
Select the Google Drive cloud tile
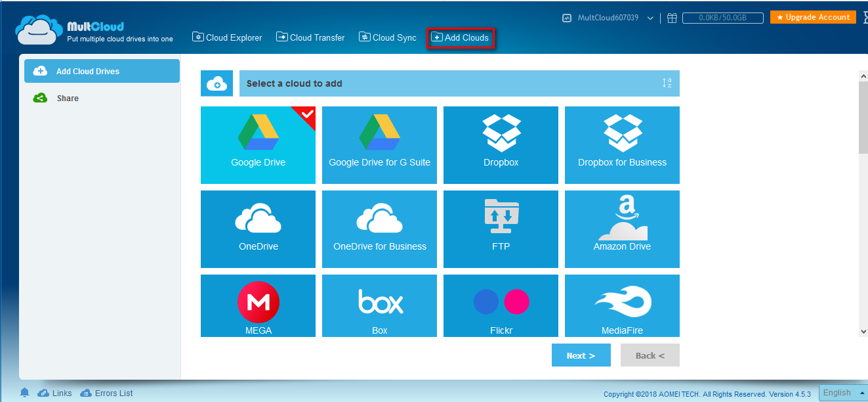[x=258, y=145]
